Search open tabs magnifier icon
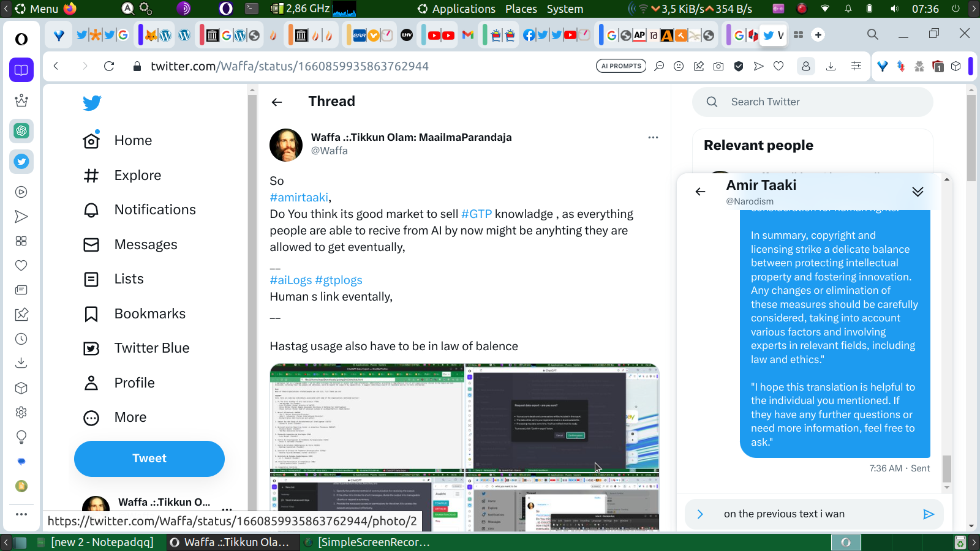Viewport: 980px width, 551px height. point(873,34)
